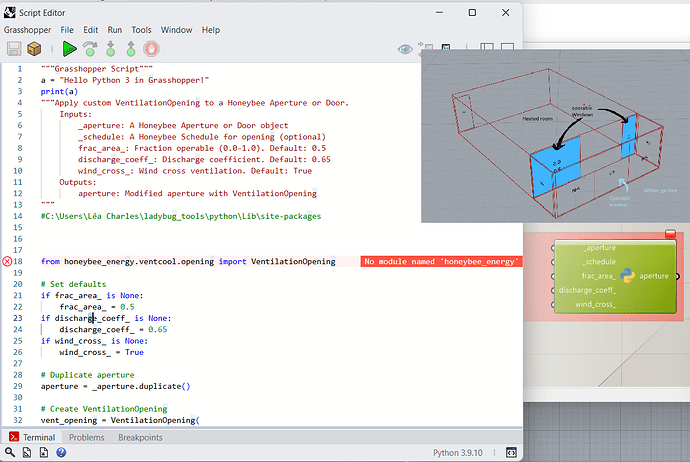The width and height of the screenshot is (690, 462).
Task: Click the Step Into debug icon
Action: pos(110,48)
